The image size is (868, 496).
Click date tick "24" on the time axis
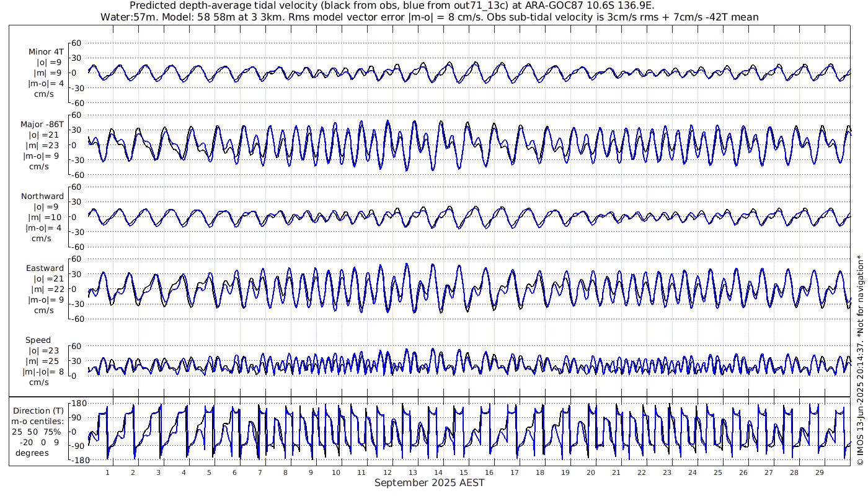[692, 472]
